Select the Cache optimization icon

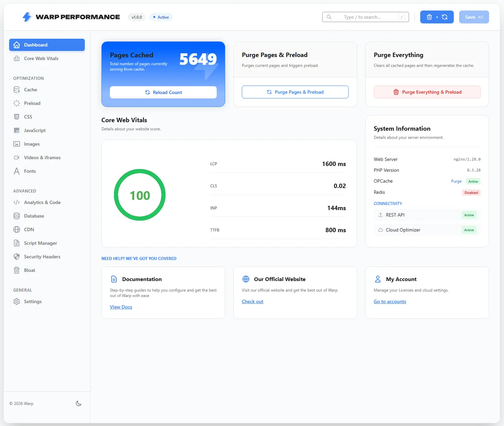pos(17,90)
